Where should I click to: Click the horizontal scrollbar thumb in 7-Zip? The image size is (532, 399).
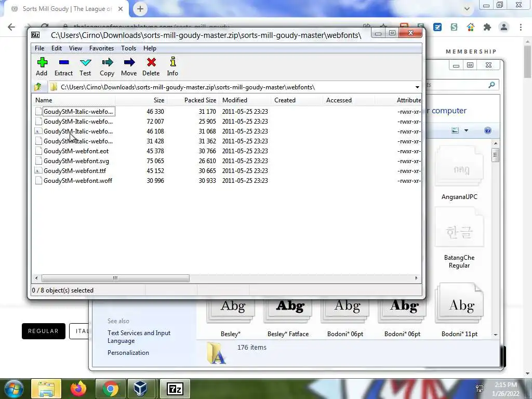(115, 278)
